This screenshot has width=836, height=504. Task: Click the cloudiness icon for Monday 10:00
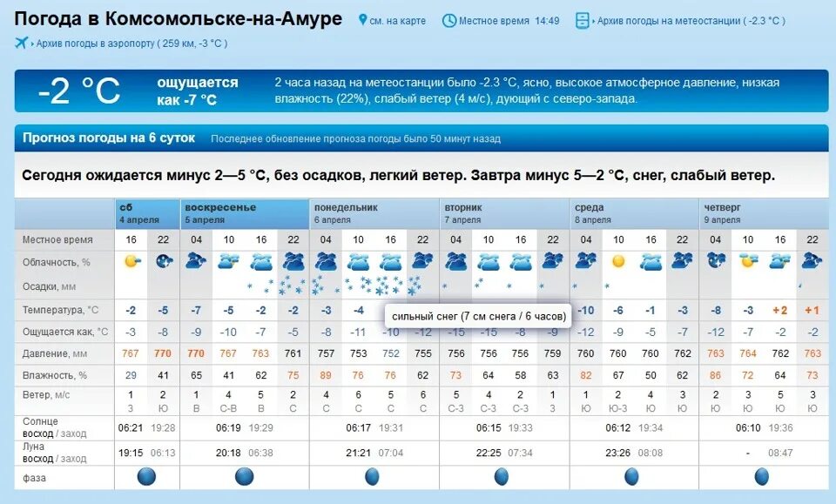pos(358,262)
